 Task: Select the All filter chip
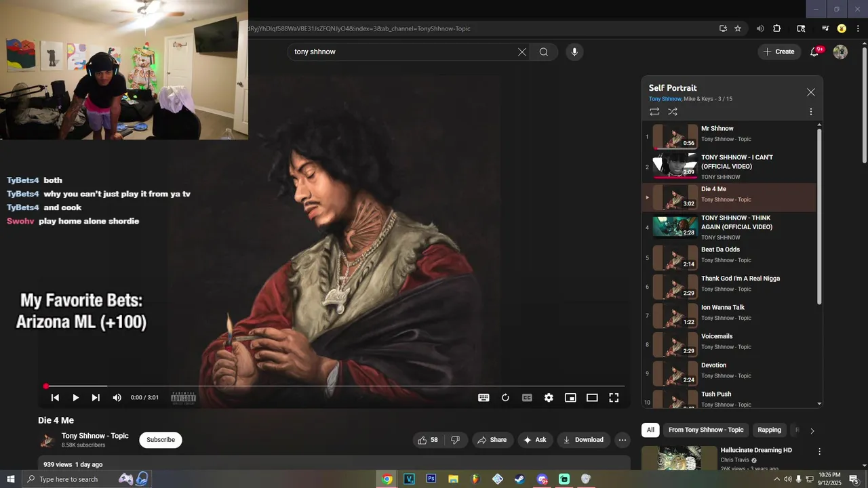tap(650, 430)
